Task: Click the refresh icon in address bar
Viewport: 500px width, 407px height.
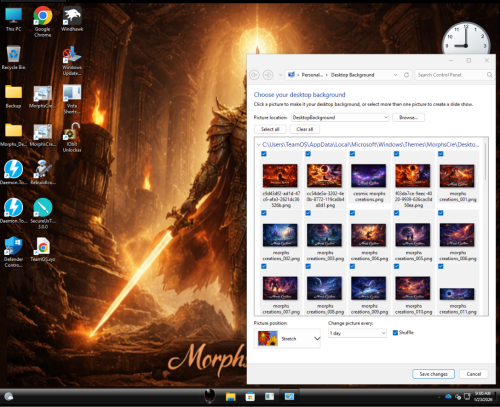Action: click(406, 75)
